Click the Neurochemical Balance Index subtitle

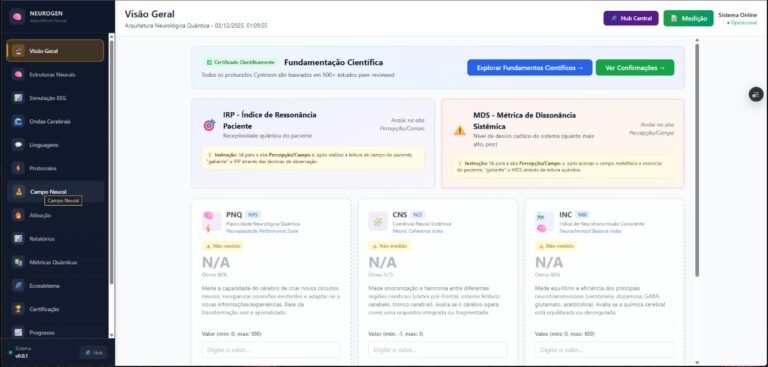tap(590, 231)
